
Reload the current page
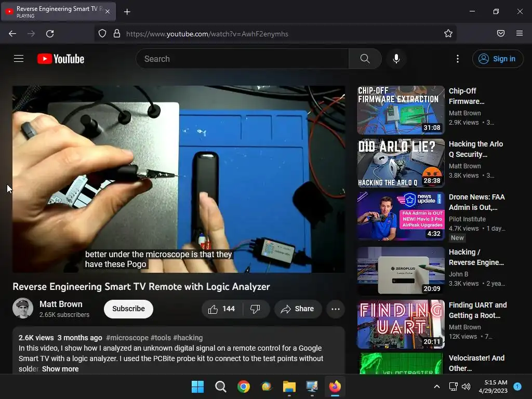(50, 34)
